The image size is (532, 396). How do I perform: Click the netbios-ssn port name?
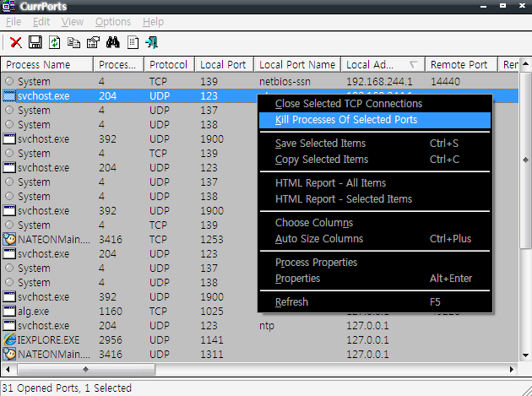pos(285,81)
